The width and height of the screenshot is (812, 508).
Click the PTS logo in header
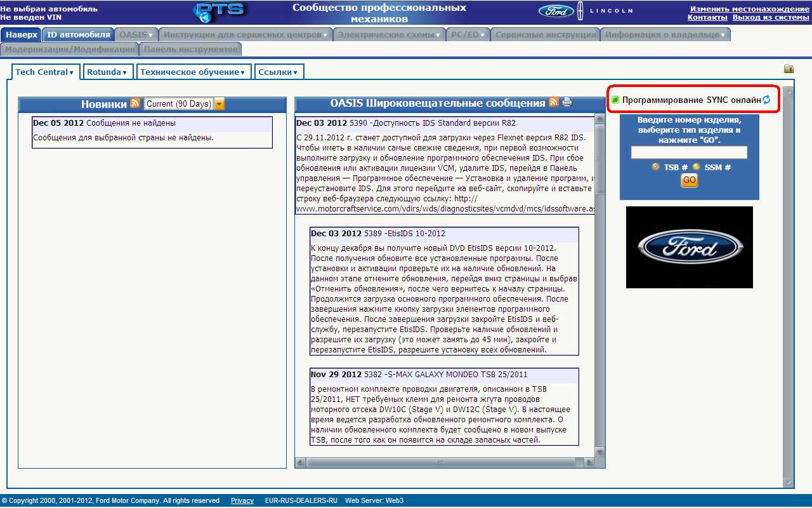tap(219, 11)
